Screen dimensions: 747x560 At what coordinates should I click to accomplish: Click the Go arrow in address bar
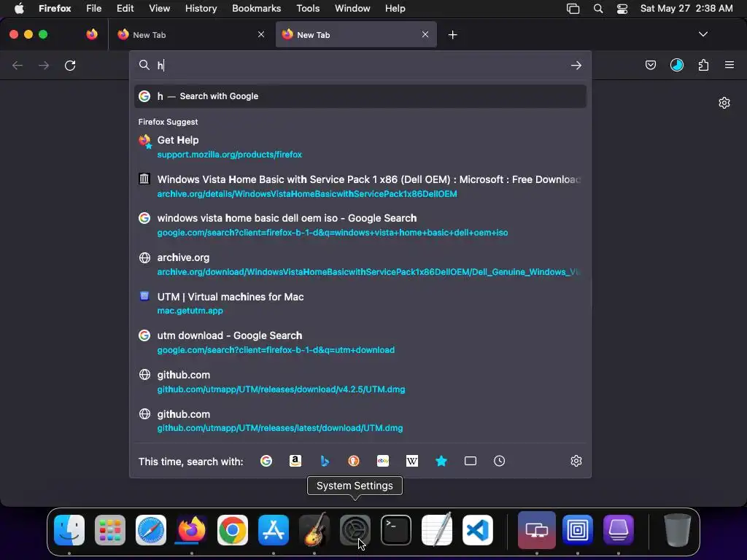[x=576, y=65]
